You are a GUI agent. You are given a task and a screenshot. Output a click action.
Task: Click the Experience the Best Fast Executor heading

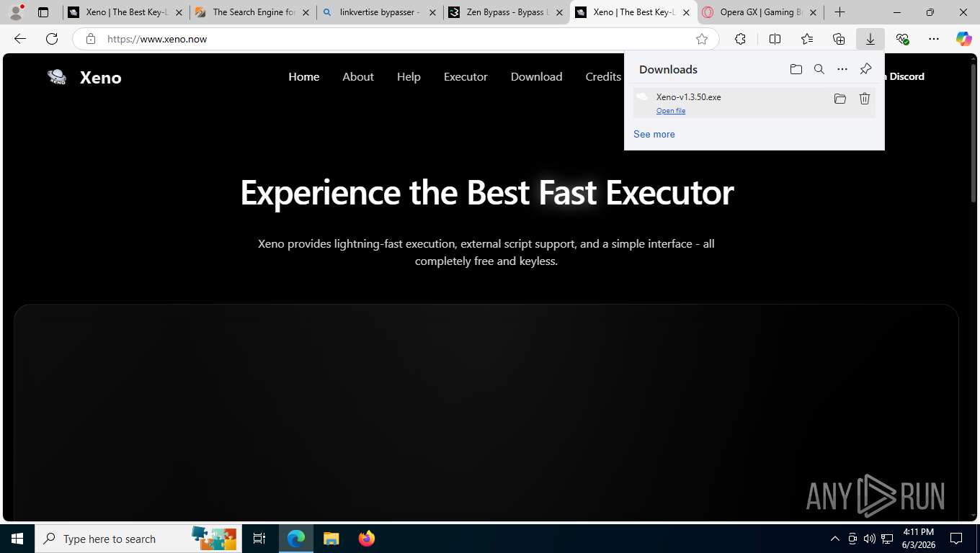[x=486, y=192]
